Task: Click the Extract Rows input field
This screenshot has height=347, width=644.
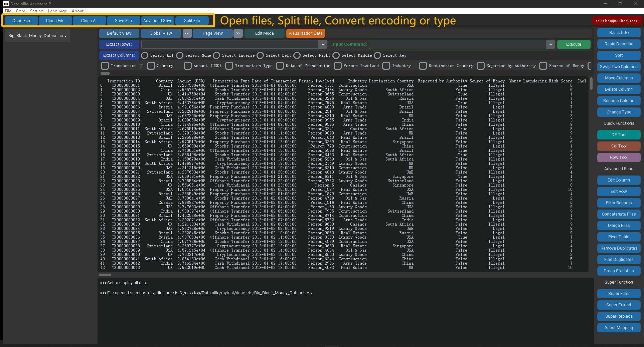Action: tap(230, 44)
